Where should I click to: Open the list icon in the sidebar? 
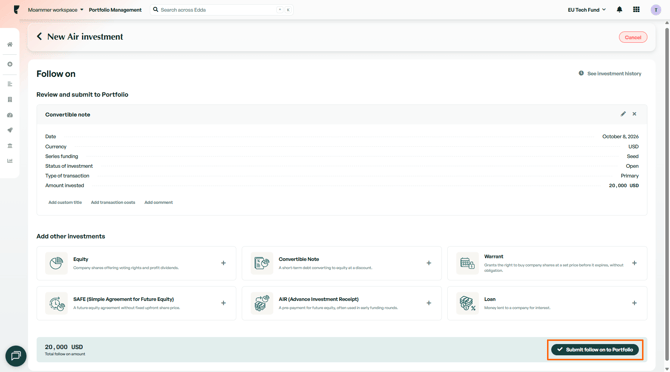tap(10, 84)
